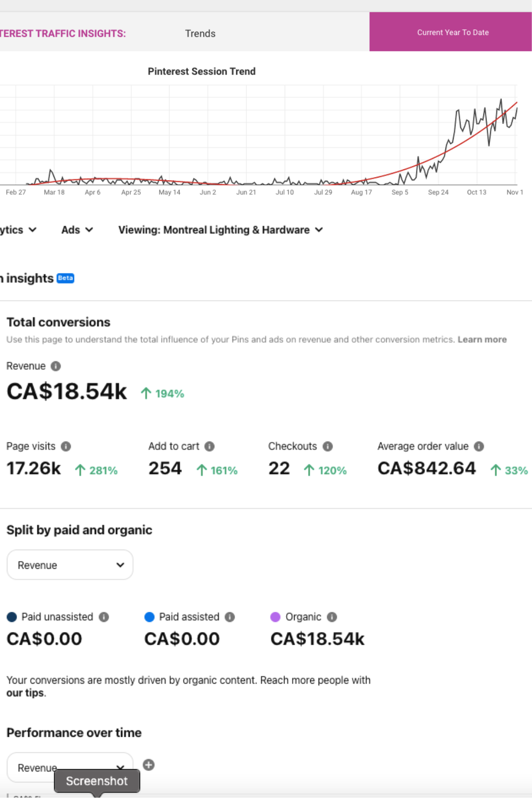
Task: Follow the Learn more link
Action: [482, 339]
